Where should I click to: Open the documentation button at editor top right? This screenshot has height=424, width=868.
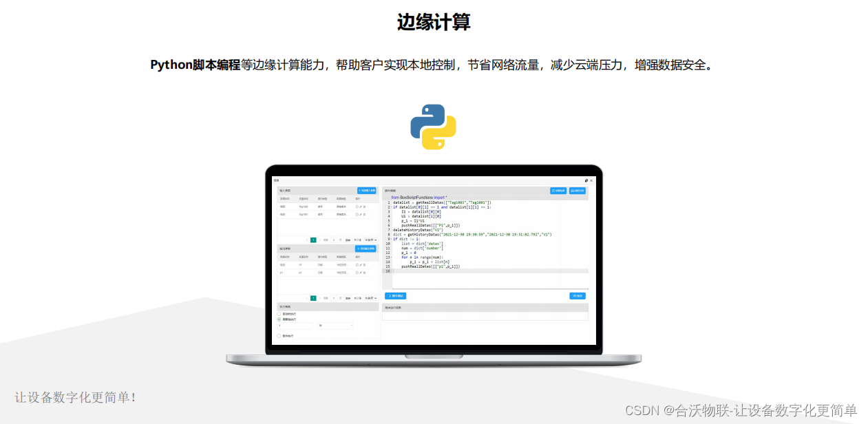[x=578, y=191]
